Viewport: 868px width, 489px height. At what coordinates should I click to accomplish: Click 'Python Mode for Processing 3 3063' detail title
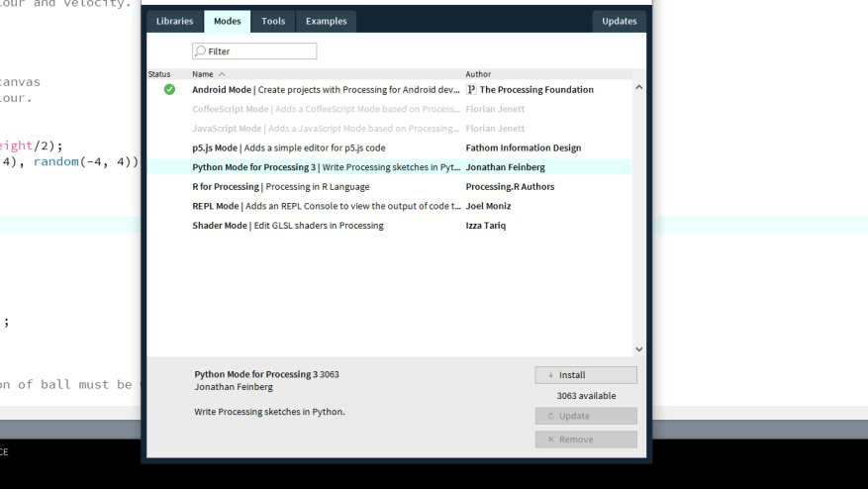click(266, 374)
